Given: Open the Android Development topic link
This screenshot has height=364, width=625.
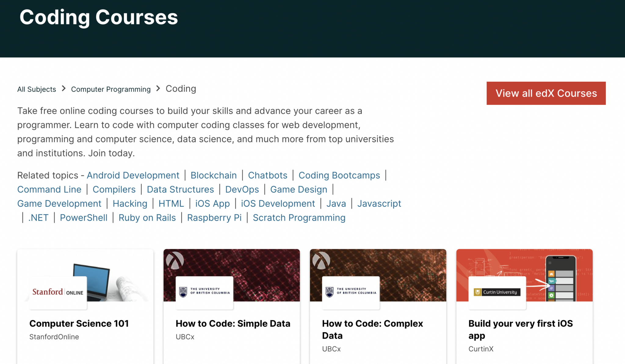Looking at the screenshot, I should 133,175.
